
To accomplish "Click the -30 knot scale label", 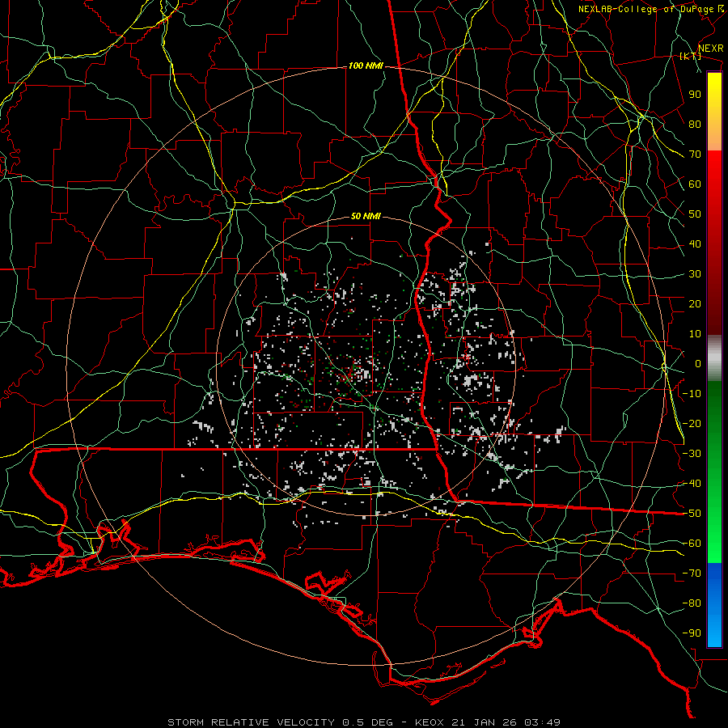I will click(x=692, y=454).
